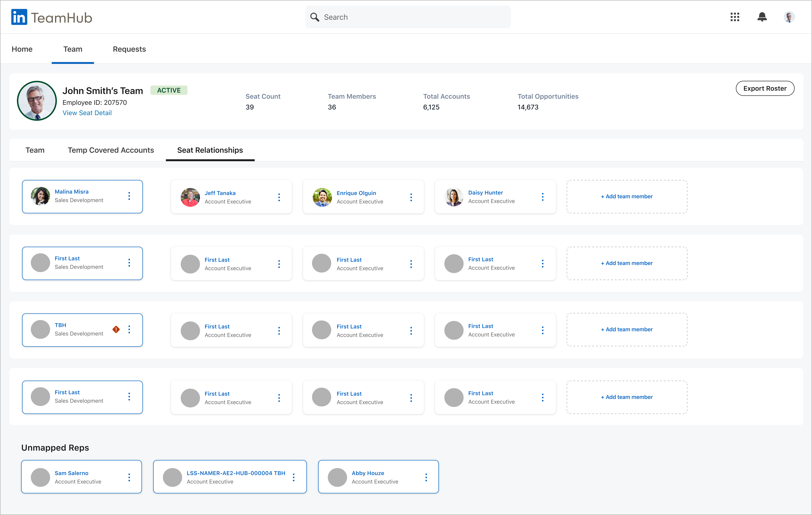Switch to the Team sub-tab under roster
Image resolution: width=812 pixels, height=515 pixels.
(x=35, y=150)
